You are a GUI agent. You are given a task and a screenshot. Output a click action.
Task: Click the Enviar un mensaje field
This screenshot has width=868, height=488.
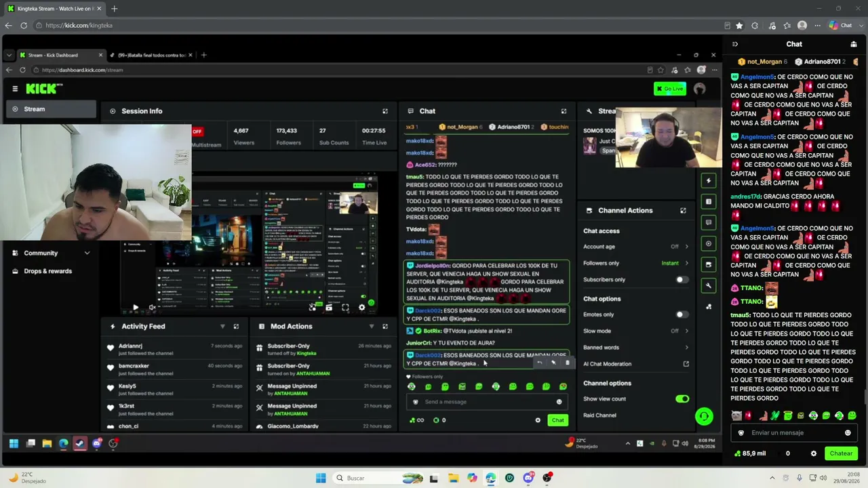coord(793,433)
